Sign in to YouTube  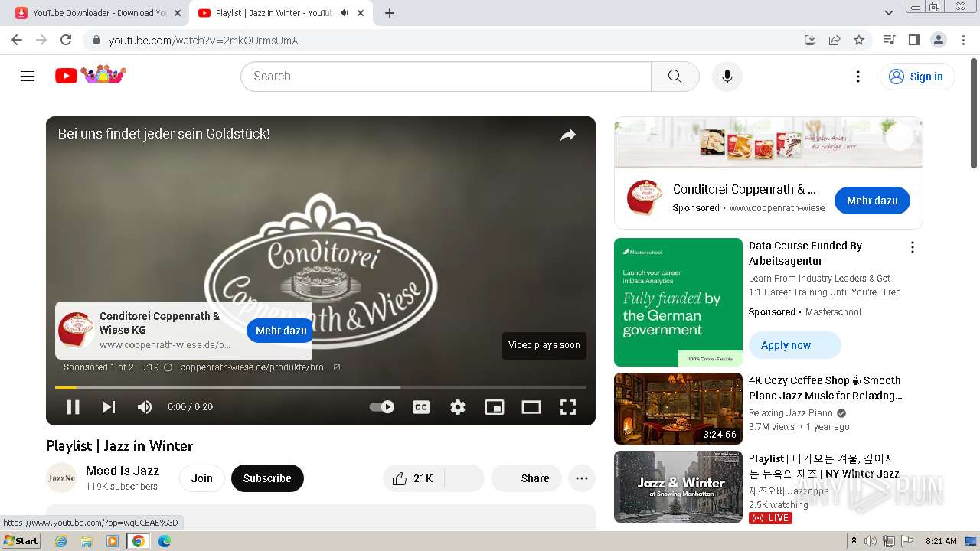917,77
